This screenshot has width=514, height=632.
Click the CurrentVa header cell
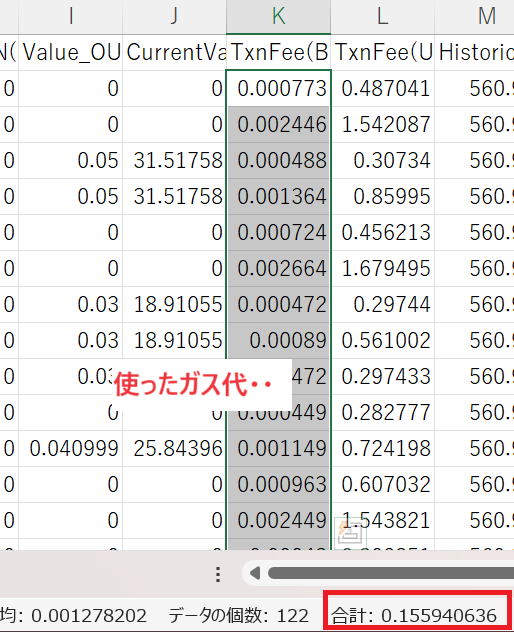point(175,52)
